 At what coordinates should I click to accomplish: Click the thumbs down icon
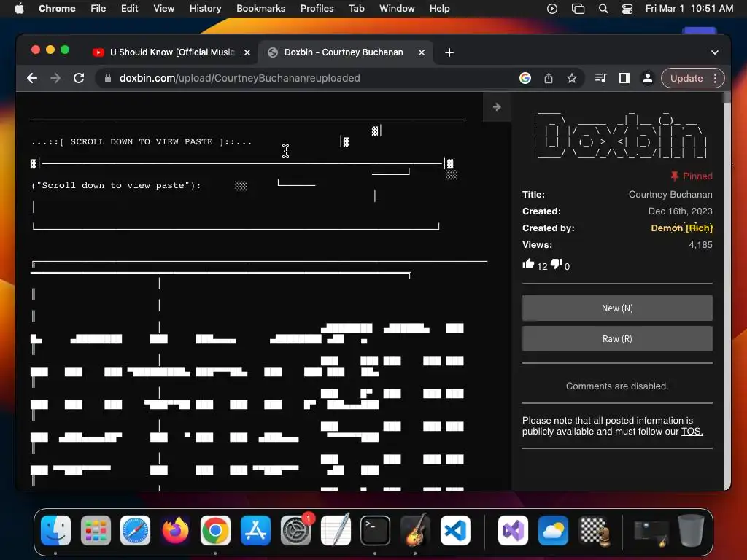557,264
